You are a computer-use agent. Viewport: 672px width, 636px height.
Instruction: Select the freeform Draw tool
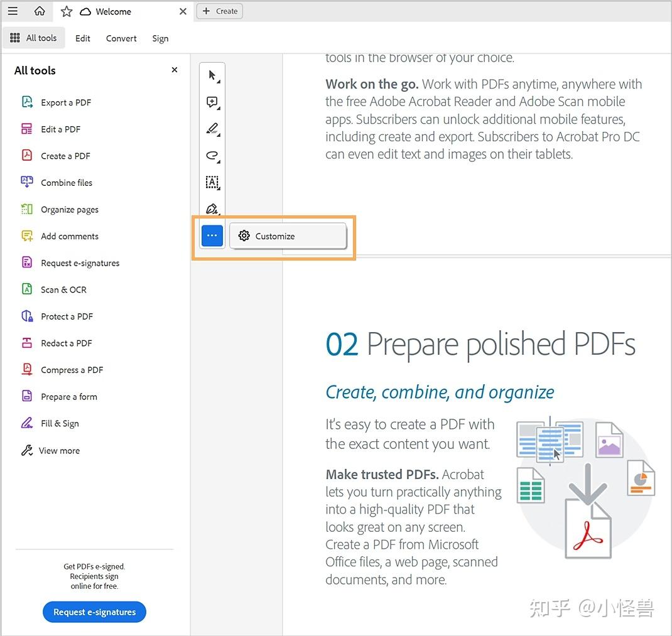coord(211,155)
